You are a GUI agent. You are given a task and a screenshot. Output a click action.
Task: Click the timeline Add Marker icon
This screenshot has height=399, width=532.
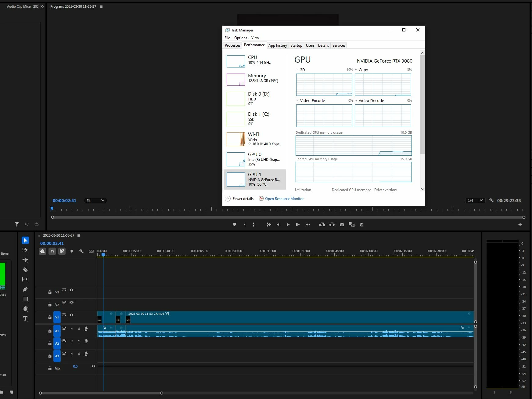tap(72, 251)
